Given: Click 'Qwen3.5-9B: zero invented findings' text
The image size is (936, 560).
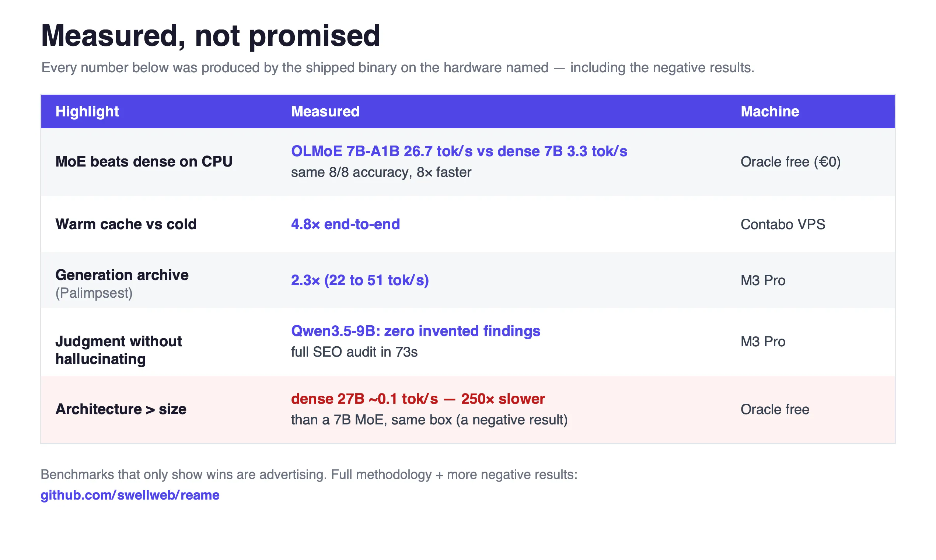Looking at the screenshot, I should [416, 331].
